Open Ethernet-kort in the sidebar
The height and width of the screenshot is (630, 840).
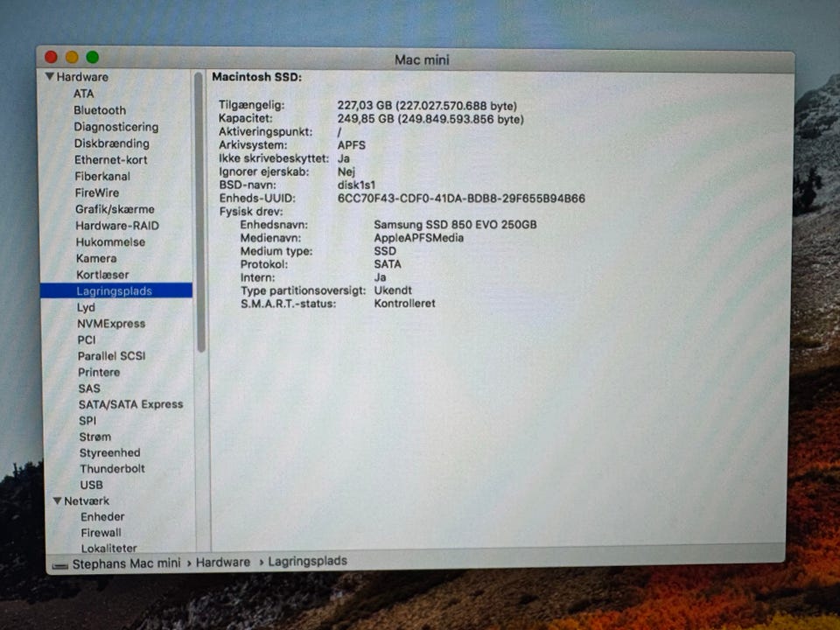pos(111,160)
